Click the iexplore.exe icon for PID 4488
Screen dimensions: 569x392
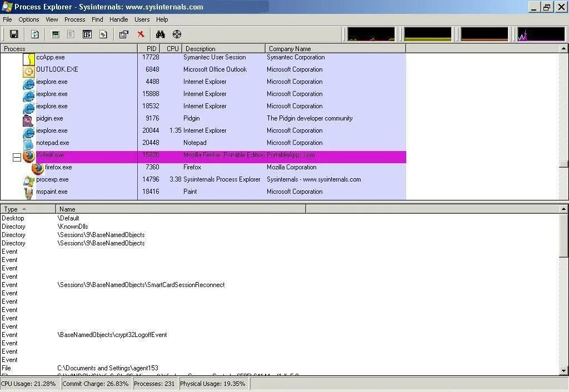29,83
